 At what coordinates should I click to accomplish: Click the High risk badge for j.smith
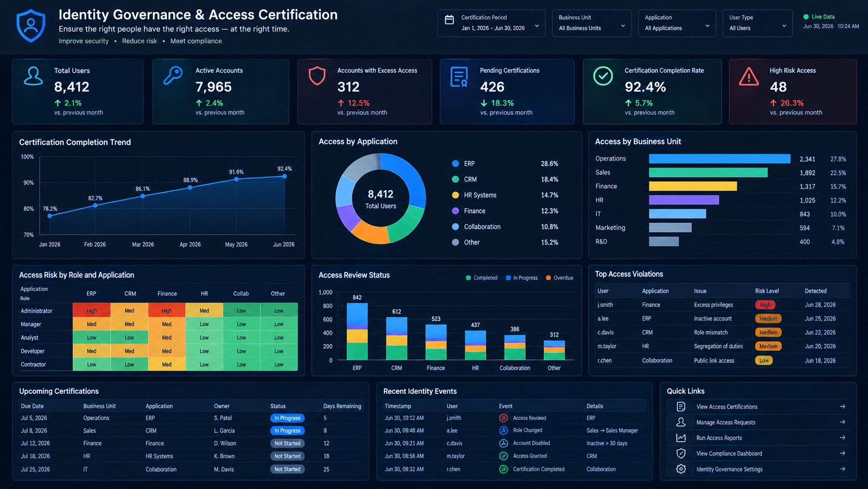coord(765,305)
